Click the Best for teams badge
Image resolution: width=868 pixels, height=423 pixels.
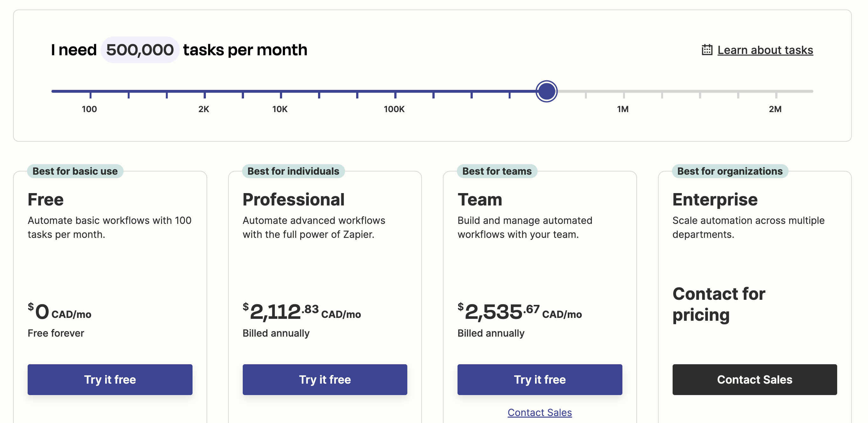coord(497,171)
